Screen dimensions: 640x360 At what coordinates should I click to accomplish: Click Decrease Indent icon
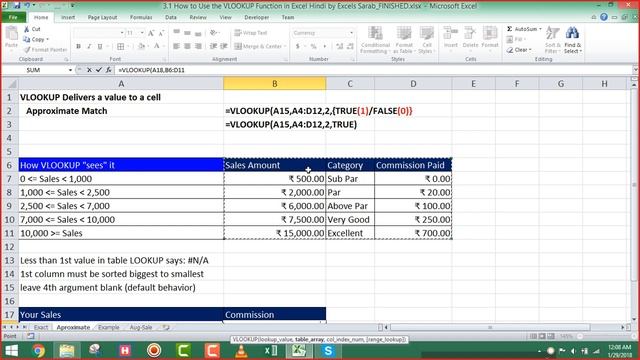[213, 47]
